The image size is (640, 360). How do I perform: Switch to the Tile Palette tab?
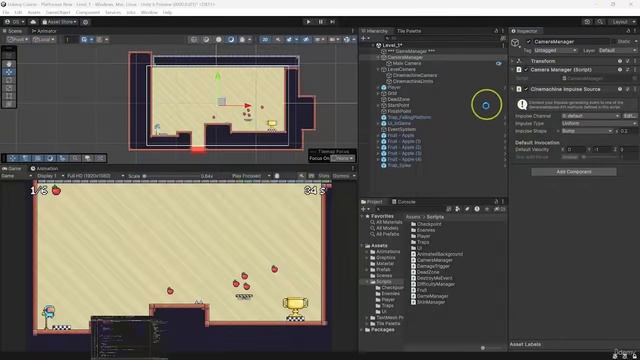(x=409, y=31)
